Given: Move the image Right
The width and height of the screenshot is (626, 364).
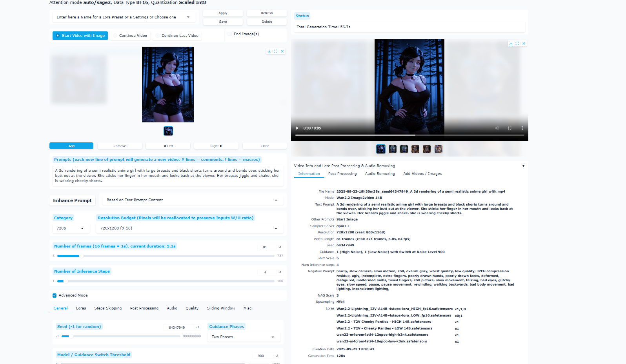Looking at the screenshot, I should (216, 146).
